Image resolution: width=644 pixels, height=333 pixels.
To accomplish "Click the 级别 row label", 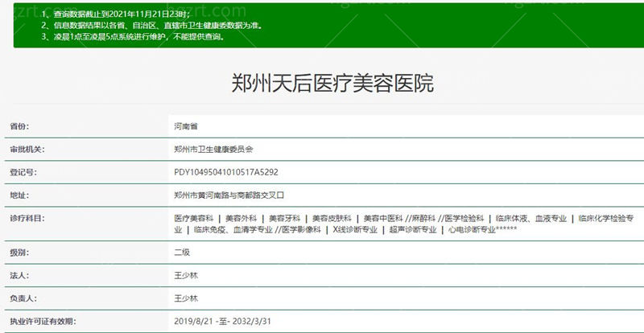I will [x=19, y=253].
